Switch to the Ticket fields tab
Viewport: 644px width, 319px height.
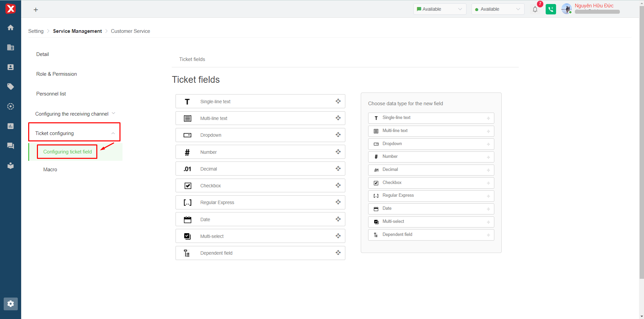(x=192, y=59)
